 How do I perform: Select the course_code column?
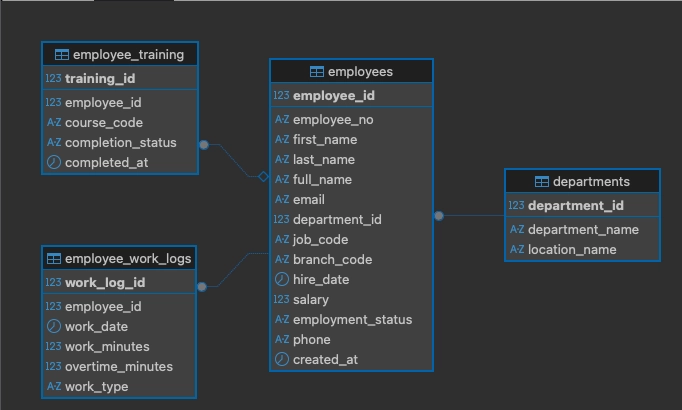104,123
